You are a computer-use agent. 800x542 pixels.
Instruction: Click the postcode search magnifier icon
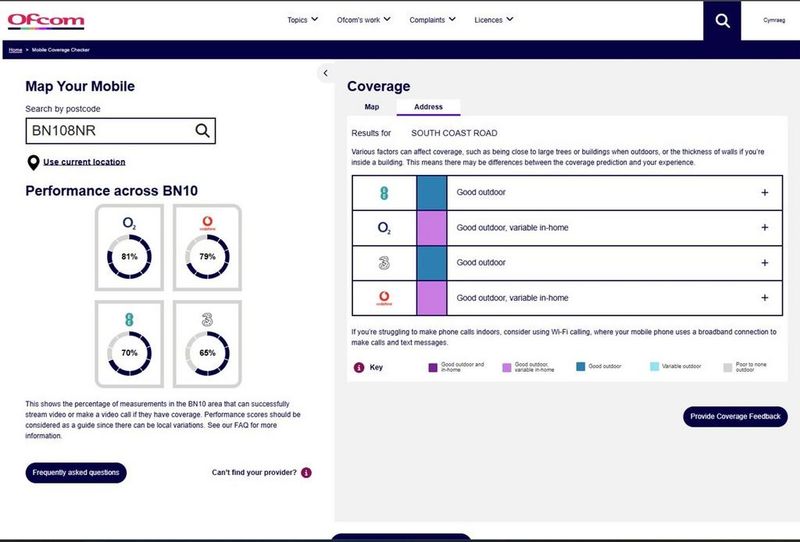tap(202, 130)
